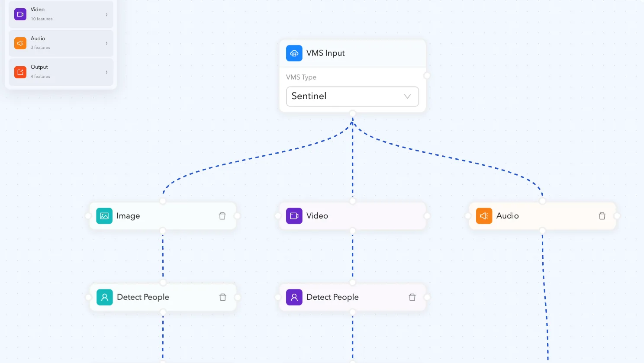The height and width of the screenshot is (363, 644).
Task: Click the VMS Input cloud icon
Action: 294,53
